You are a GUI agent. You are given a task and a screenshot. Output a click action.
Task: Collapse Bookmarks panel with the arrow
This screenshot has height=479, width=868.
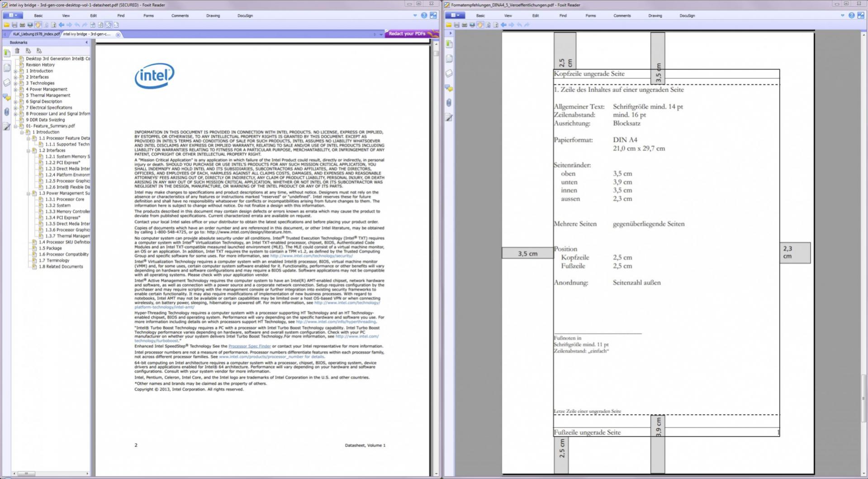tap(86, 43)
